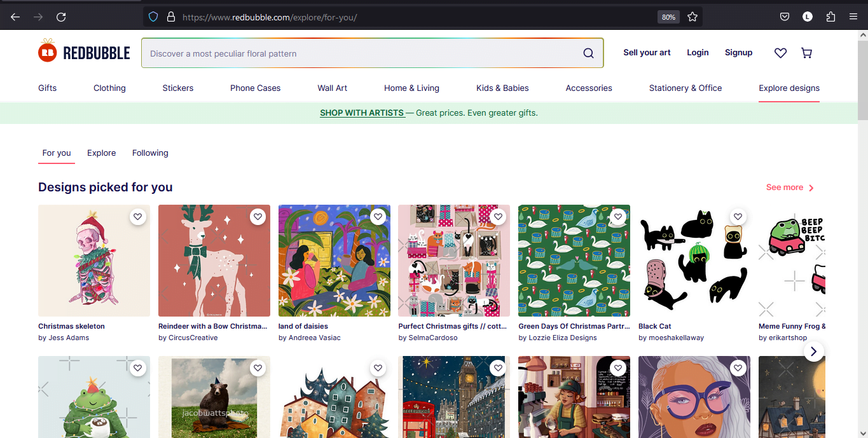Open the Firefox application menu
The width and height of the screenshot is (868, 438).
tap(853, 17)
